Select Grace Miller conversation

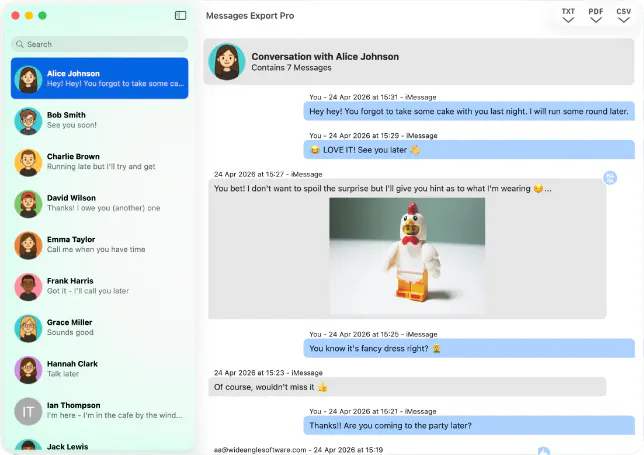point(99,327)
